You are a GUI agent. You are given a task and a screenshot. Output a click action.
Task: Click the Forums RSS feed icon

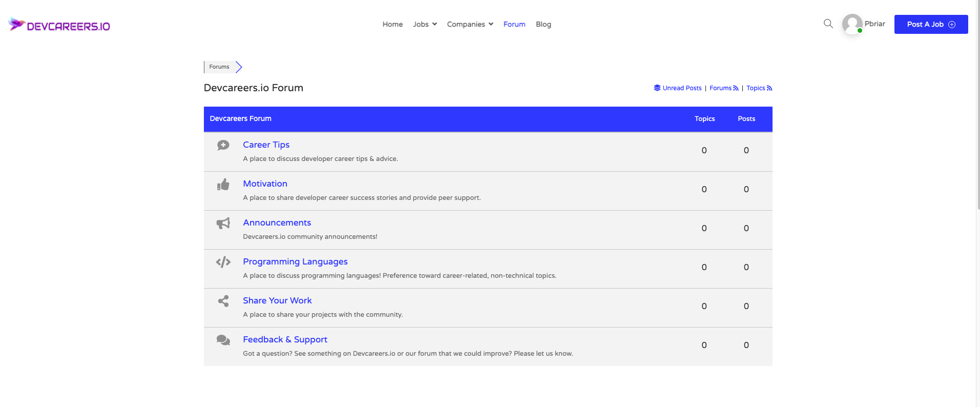coord(736,88)
